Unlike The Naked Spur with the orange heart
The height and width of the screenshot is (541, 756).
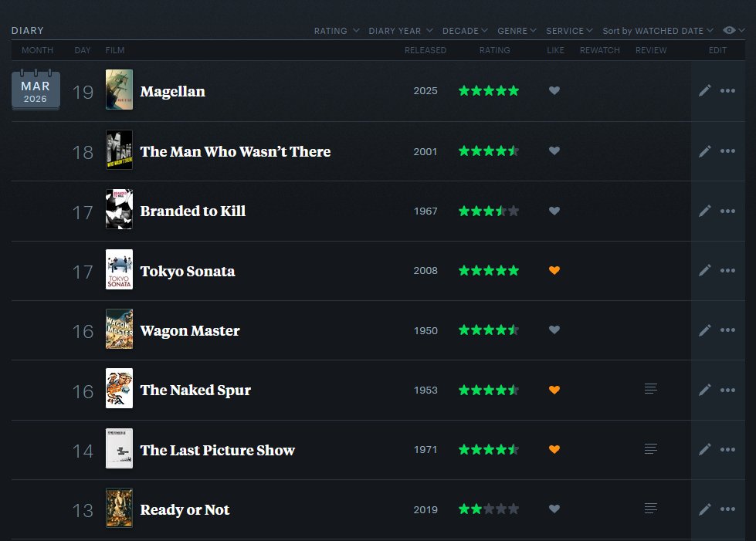pyautogui.click(x=554, y=390)
